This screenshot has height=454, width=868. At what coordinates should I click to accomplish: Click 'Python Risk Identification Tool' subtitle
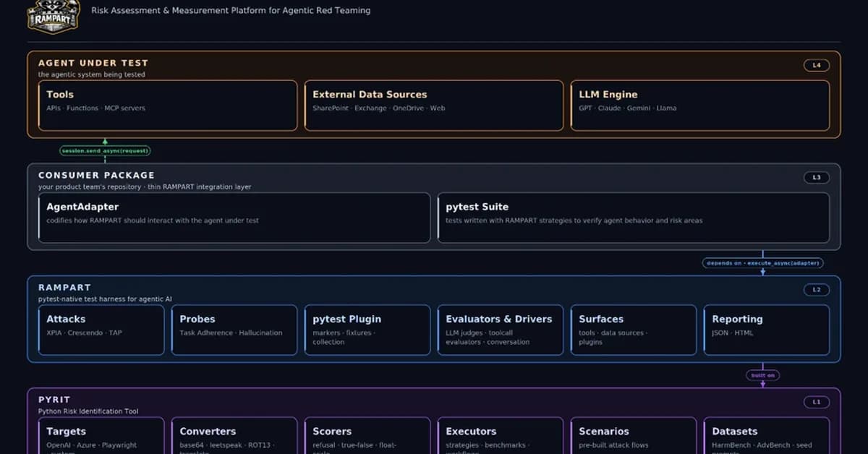pyautogui.click(x=88, y=411)
